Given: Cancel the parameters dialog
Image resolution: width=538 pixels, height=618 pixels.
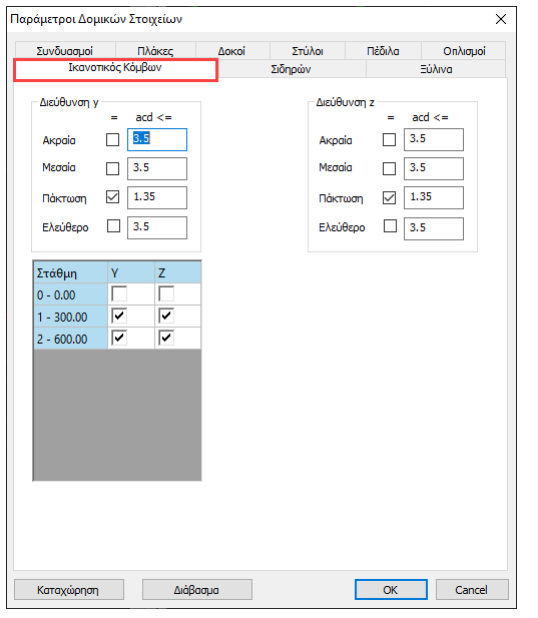Looking at the screenshot, I should (x=472, y=590).
